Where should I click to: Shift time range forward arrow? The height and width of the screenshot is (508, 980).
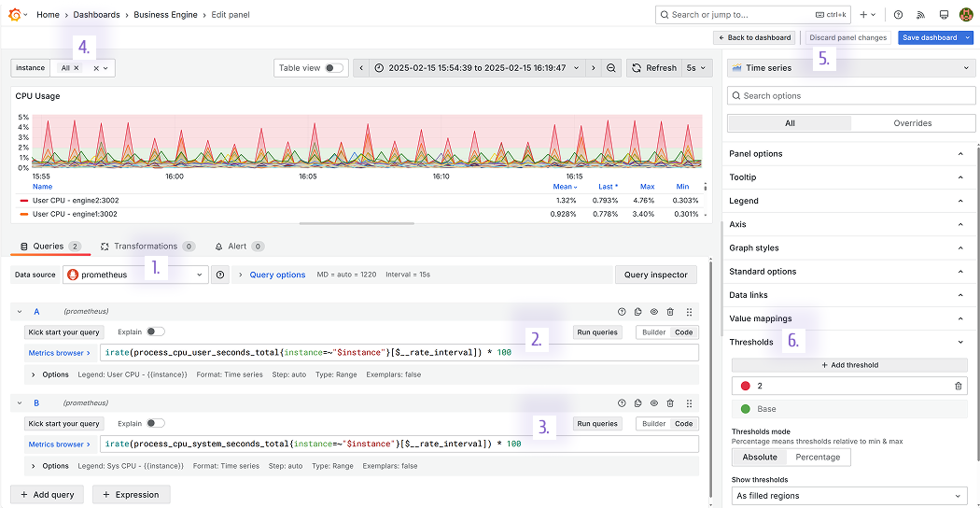(x=594, y=67)
